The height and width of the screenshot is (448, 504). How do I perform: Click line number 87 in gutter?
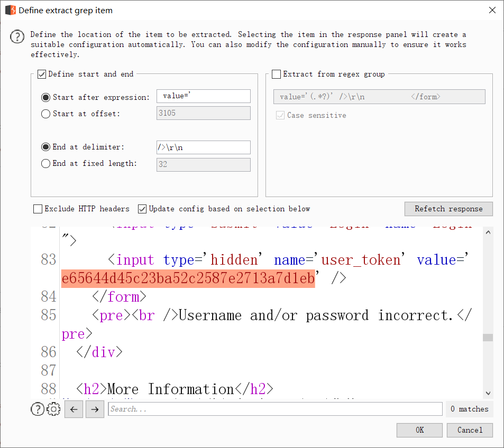[49, 370]
